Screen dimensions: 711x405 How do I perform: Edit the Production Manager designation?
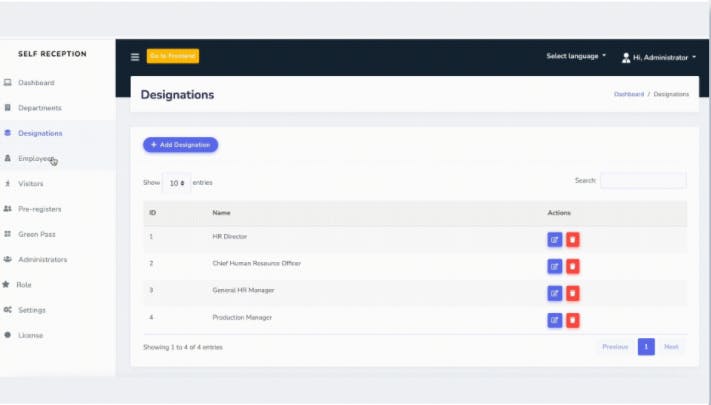coord(555,320)
